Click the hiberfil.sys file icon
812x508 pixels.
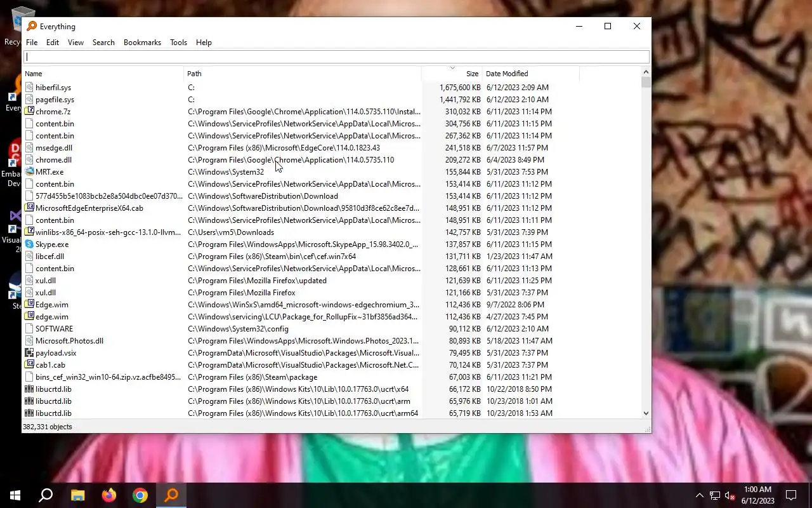click(29, 87)
